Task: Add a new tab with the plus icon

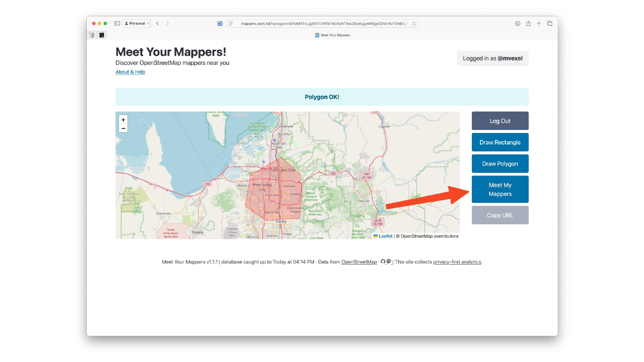Action: (x=539, y=24)
